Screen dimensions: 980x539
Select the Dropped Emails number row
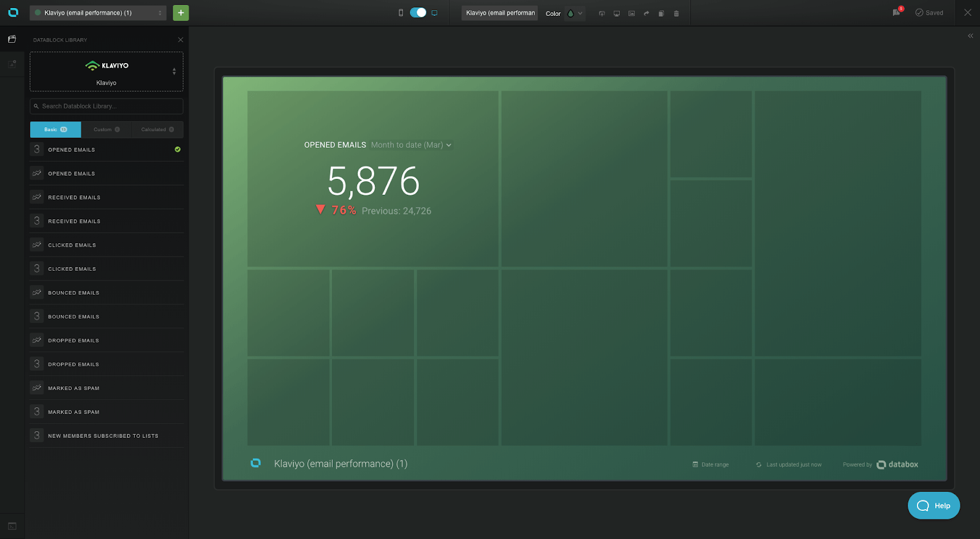coord(107,364)
